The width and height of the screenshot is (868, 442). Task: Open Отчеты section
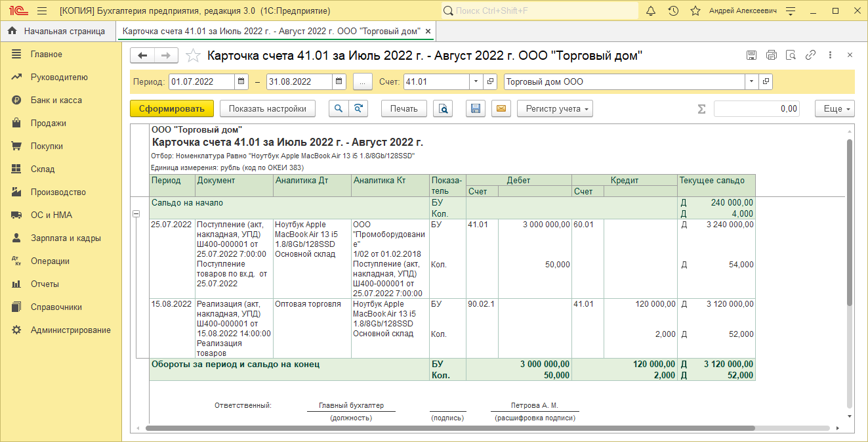[x=61, y=284]
